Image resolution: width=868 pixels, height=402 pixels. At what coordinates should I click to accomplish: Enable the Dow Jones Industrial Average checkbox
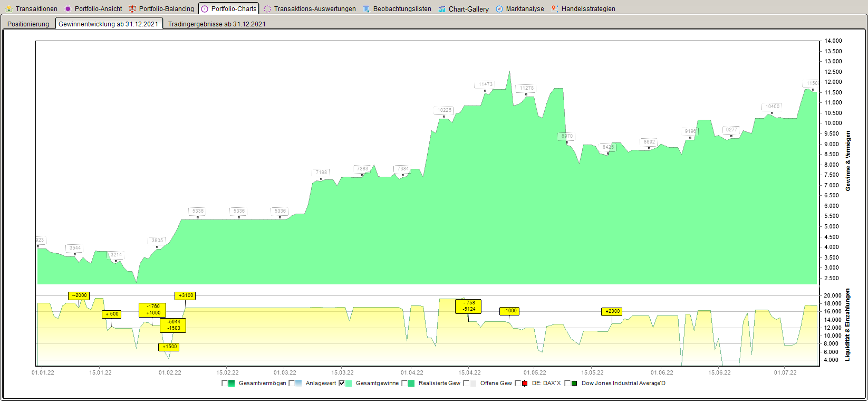567,383
